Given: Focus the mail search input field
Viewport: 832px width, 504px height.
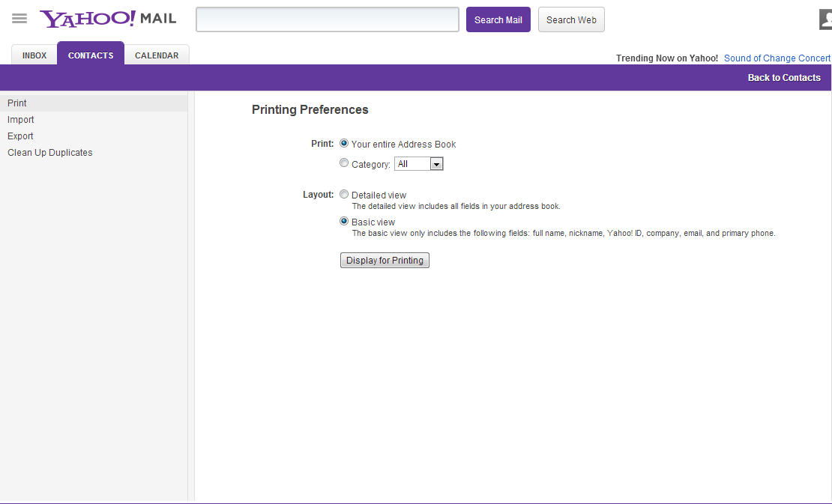Looking at the screenshot, I should tap(328, 19).
